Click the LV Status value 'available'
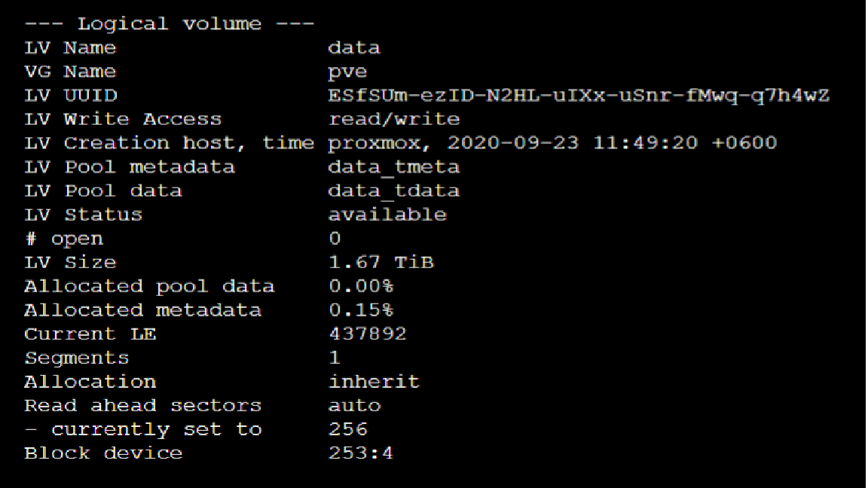Viewport: 868px width, 488px height. pyautogui.click(x=387, y=215)
